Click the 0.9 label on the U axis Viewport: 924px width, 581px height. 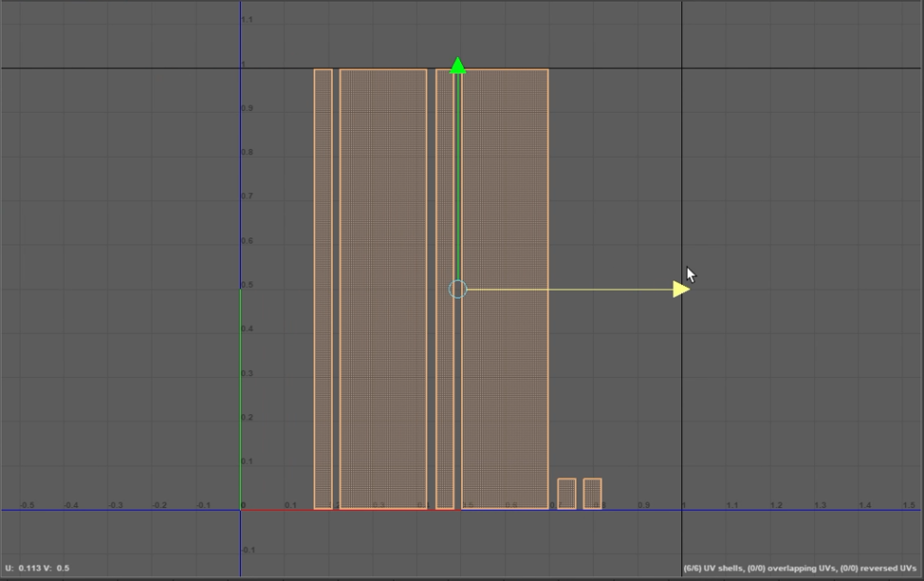pyautogui.click(x=643, y=505)
